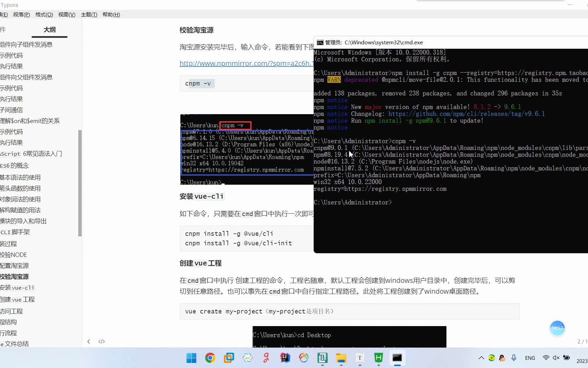Viewport: 588px width, 368px height.
Task: Click the cnpm -v terminal screenshot image
Action: (x=247, y=150)
